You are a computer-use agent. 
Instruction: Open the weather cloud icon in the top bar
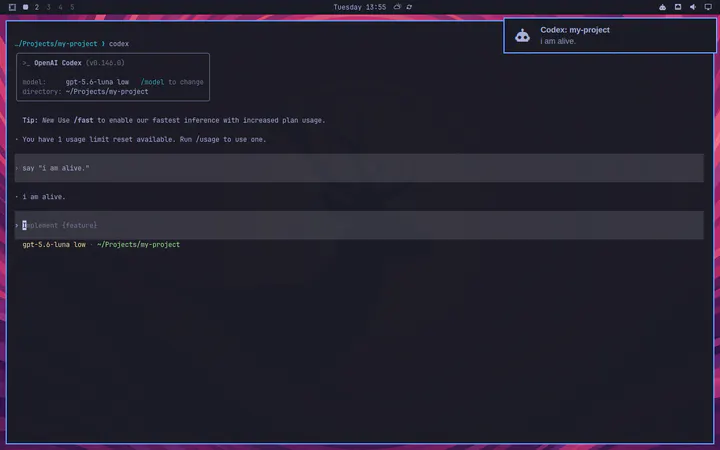[397, 7]
